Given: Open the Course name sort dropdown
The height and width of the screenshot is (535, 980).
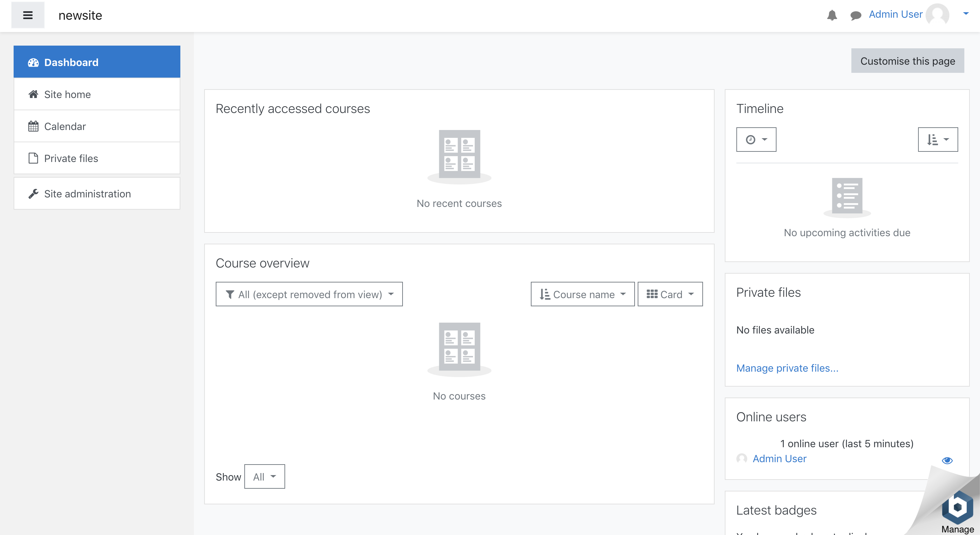Looking at the screenshot, I should point(582,294).
